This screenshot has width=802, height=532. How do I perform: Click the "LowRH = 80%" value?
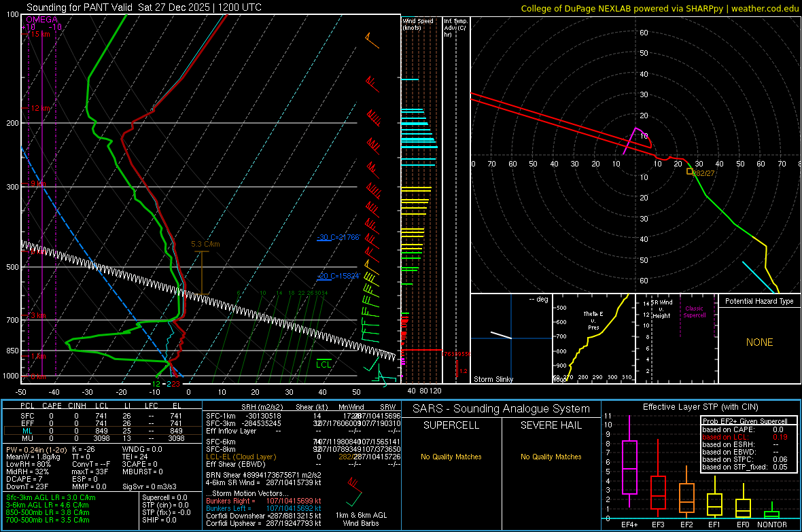coord(29,464)
